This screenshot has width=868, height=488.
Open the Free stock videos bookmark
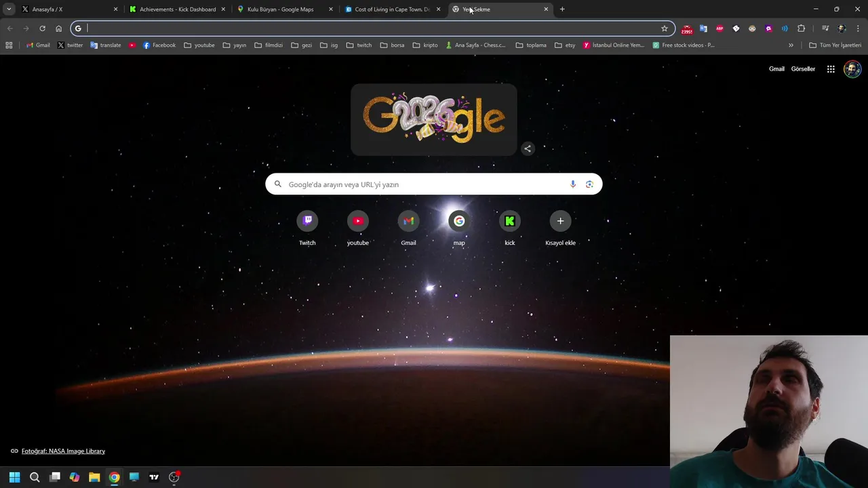coord(684,45)
